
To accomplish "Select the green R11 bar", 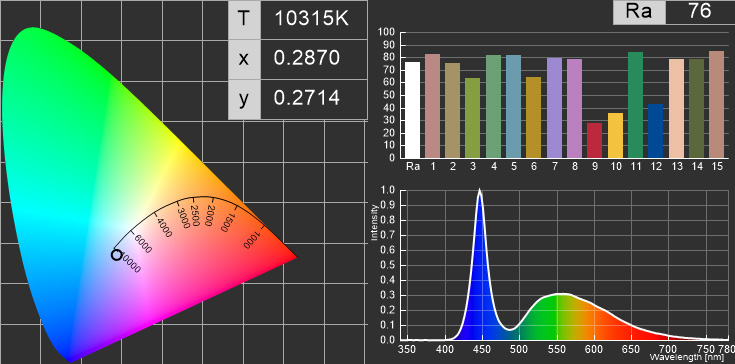I will click(x=636, y=105).
